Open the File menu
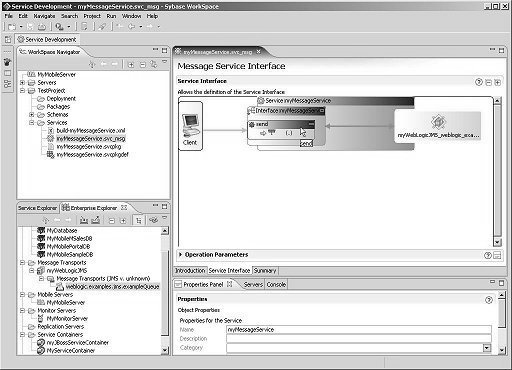The width and height of the screenshot is (512, 370). tap(8, 16)
